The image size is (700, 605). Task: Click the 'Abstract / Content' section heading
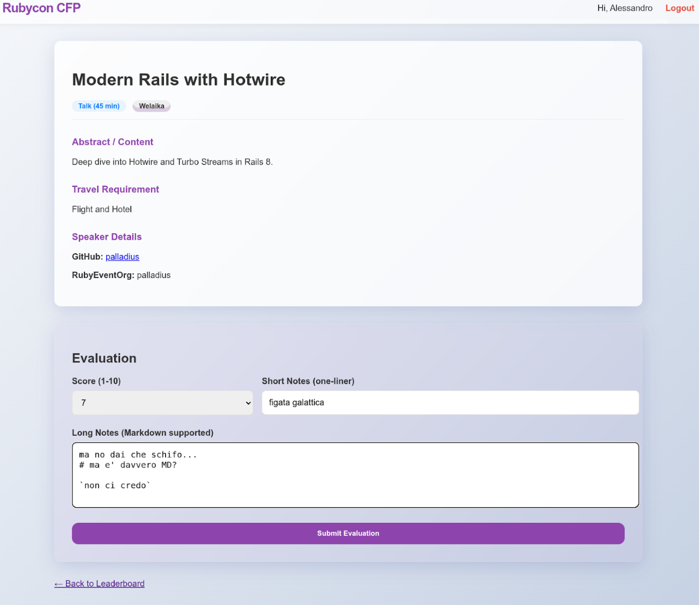coord(112,142)
